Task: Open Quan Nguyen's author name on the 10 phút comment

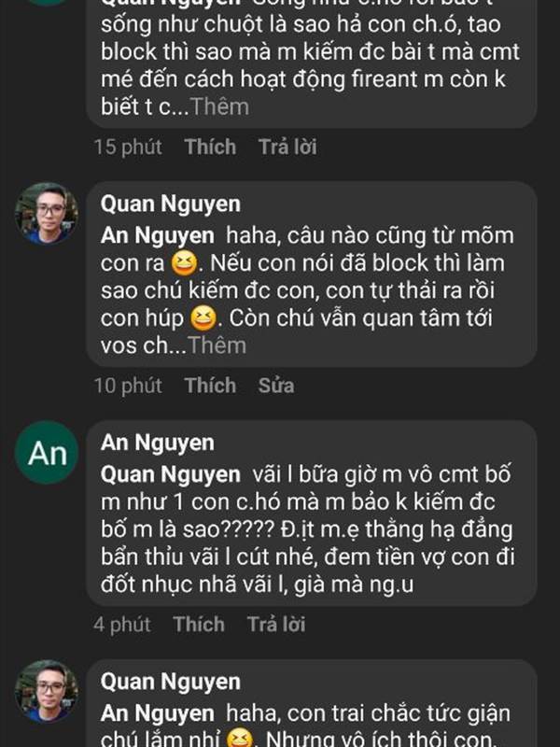Action: (171, 204)
